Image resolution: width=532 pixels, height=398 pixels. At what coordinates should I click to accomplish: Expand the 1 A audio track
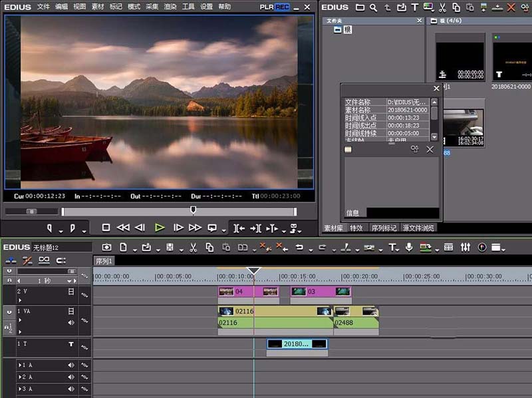pos(20,365)
